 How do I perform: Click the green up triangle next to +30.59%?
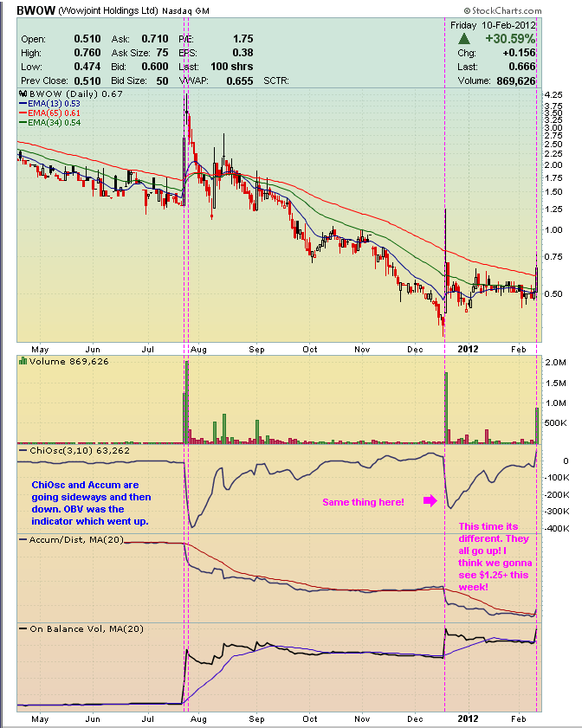[464, 39]
